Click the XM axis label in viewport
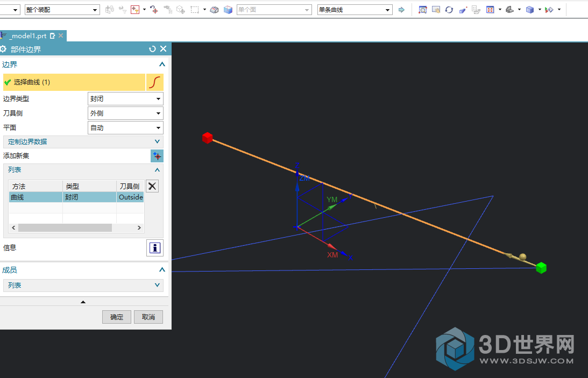The height and width of the screenshot is (378, 588). 332,255
